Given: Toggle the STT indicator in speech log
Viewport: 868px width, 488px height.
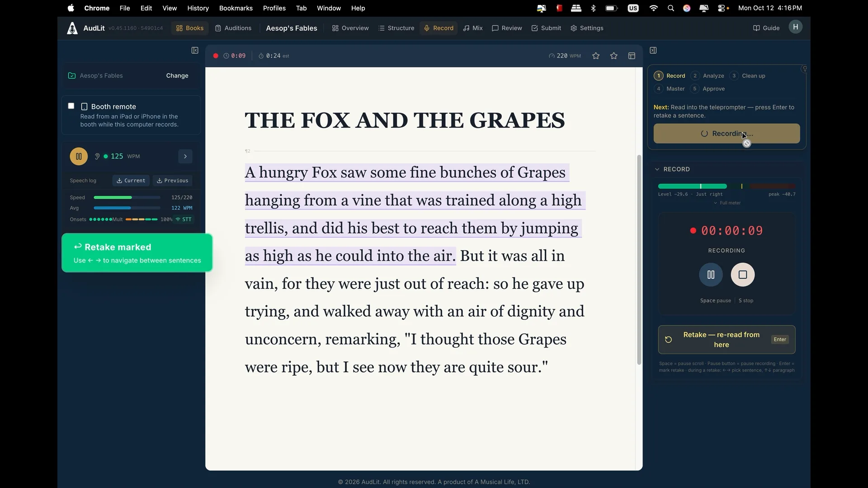Looking at the screenshot, I should (184, 220).
